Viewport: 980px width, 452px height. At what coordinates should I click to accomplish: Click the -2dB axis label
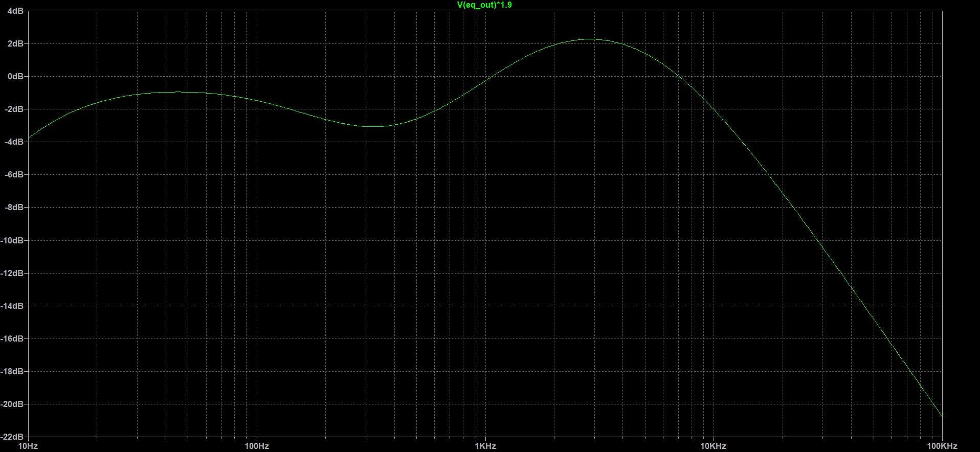click(x=14, y=109)
